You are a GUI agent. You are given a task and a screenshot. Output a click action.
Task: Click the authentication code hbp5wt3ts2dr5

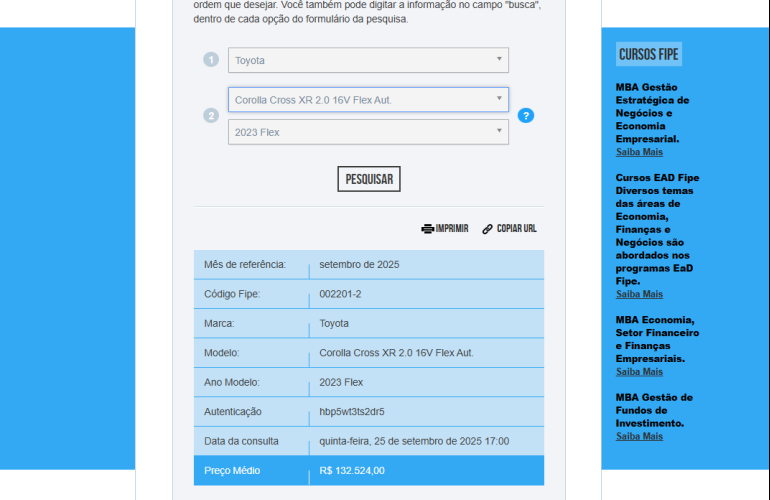[x=352, y=411]
